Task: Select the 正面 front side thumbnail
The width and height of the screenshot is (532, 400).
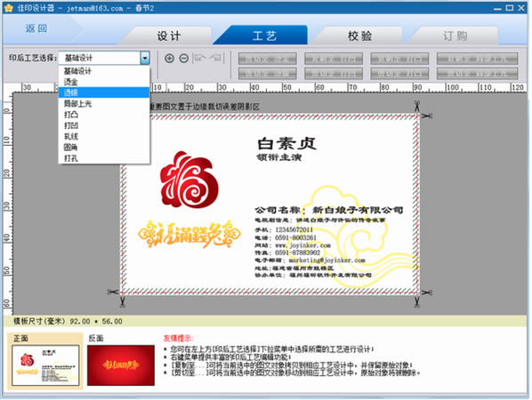Action: [45, 365]
